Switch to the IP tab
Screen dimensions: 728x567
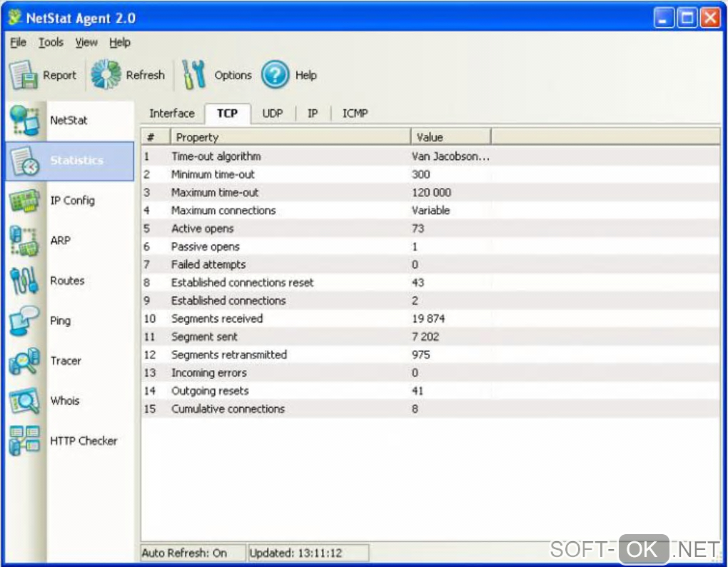(313, 114)
